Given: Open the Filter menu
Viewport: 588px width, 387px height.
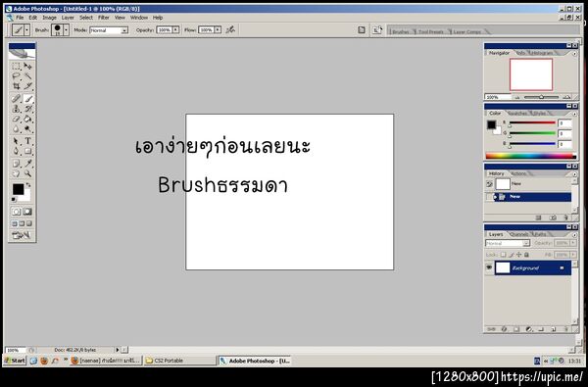Looking at the screenshot, I should coord(104,18).
